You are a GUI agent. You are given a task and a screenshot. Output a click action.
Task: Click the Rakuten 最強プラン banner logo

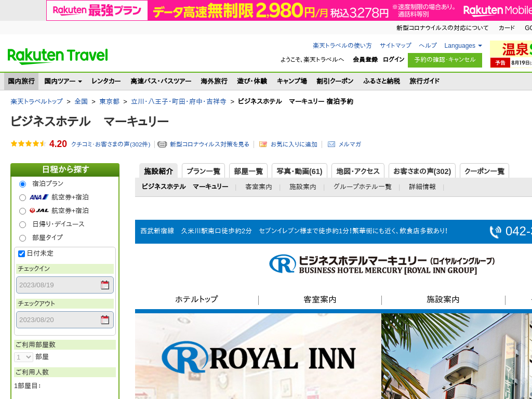point(97,10)
